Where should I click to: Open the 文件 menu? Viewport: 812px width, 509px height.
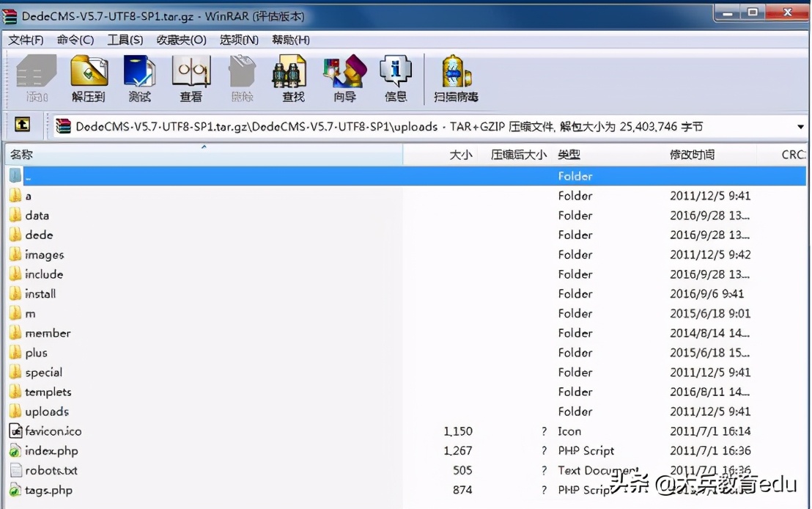[x=26, y=40]
